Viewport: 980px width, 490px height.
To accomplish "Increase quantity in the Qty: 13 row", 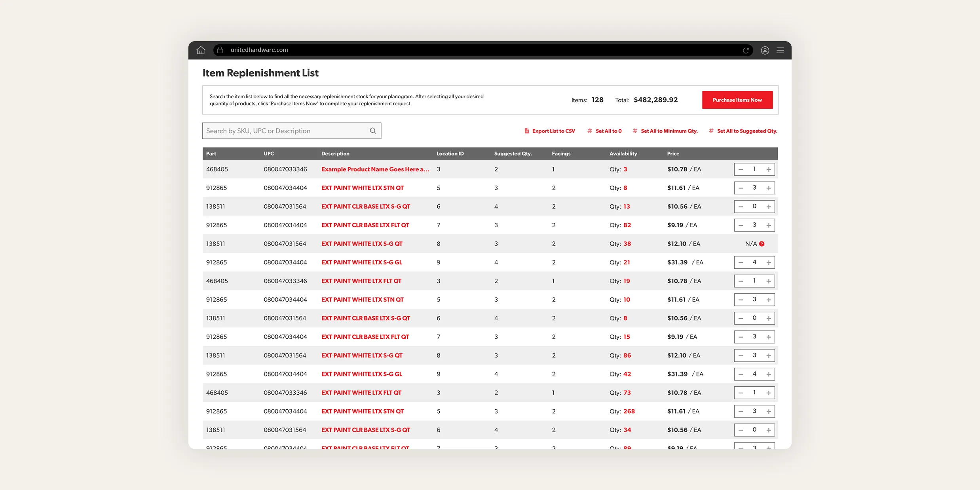I will 769,207.
